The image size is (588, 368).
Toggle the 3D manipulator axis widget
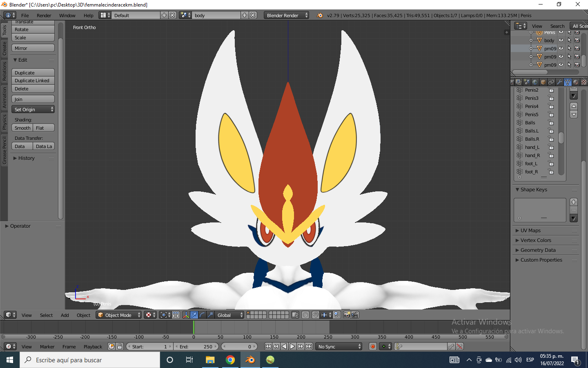coord(186,315)
